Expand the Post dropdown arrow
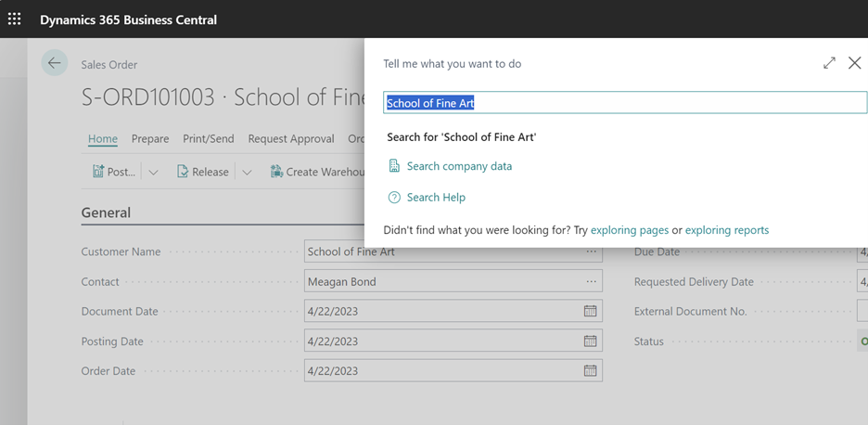The height and width of the screenshot is (425, 868). (x=153, y=173)
